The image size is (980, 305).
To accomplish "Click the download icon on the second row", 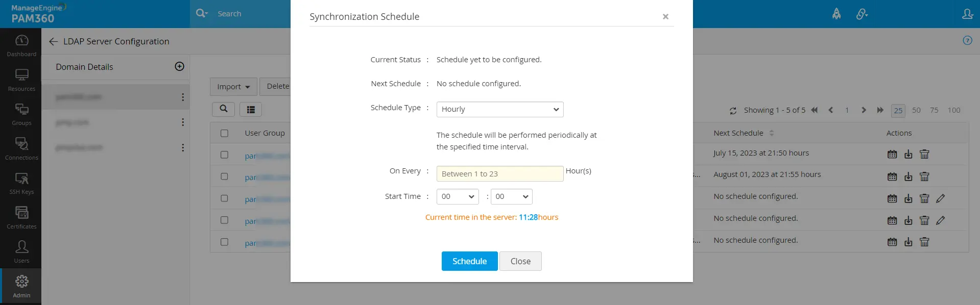I will (x=908, y=176).
